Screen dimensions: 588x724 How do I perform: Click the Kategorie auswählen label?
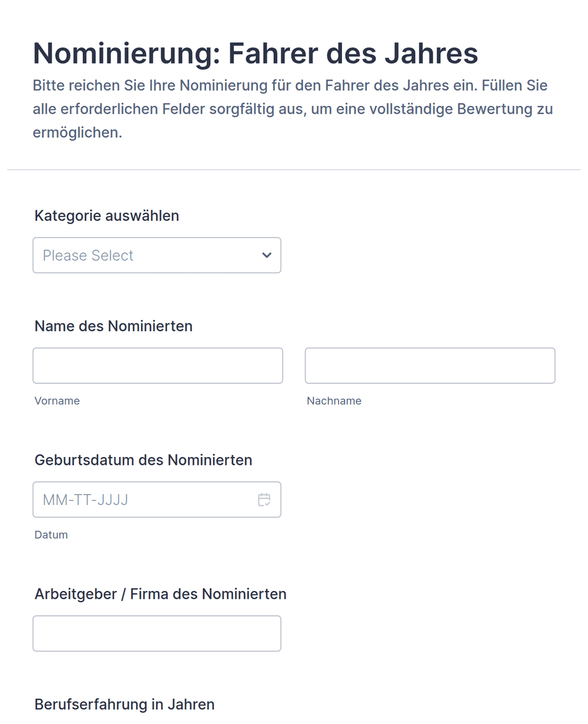[x=106, y=216]
